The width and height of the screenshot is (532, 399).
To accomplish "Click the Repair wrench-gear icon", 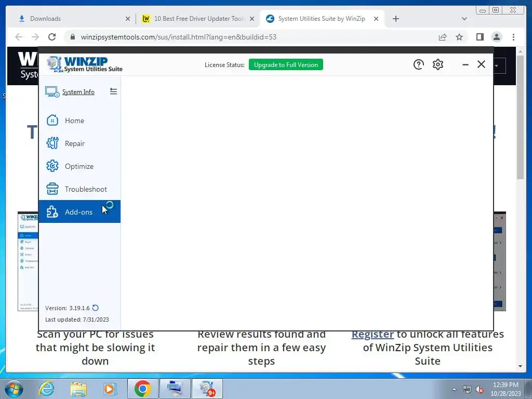I will pos(52,143).
